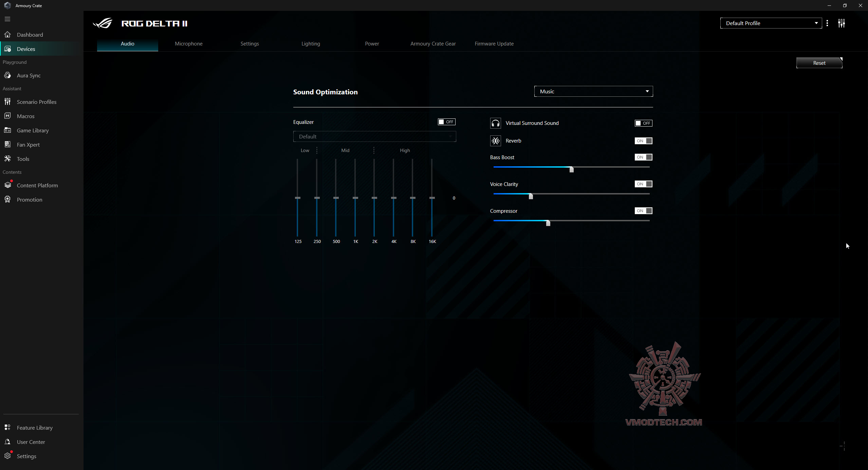Image resolution: width=868 pixels, height=470 pixels.
Task: Click the Aura Sync icon
Action: click(x=7, y=75)
